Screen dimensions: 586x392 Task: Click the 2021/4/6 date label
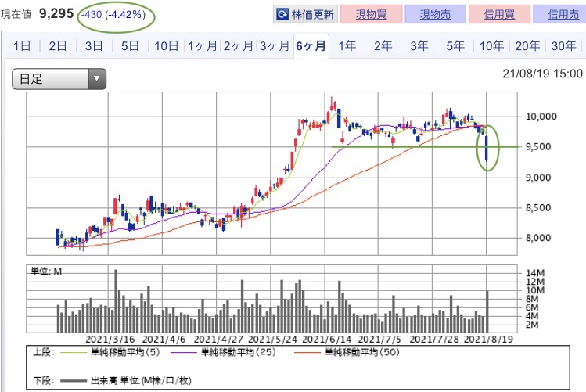click(x=164, y=340)
